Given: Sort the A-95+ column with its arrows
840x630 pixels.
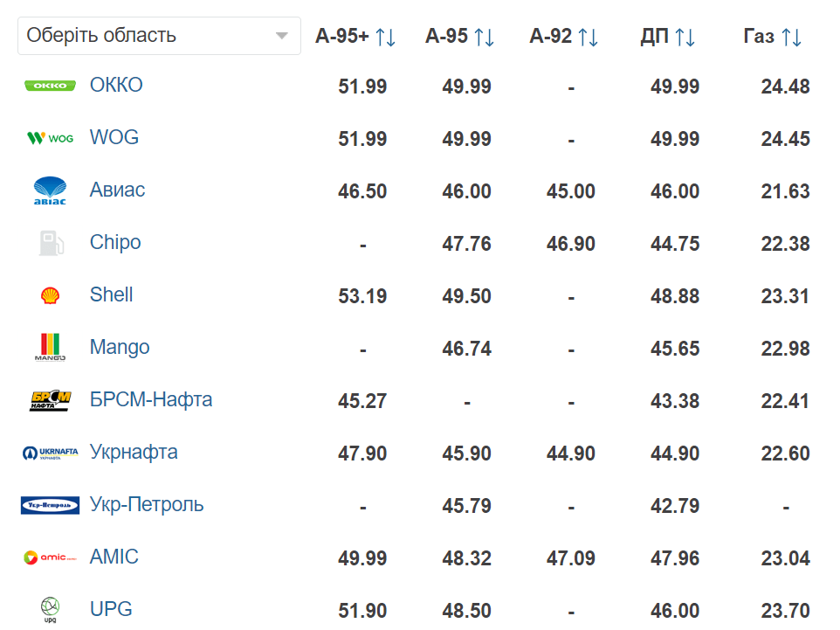Looking at the screenshot, I should pos(385,37).
